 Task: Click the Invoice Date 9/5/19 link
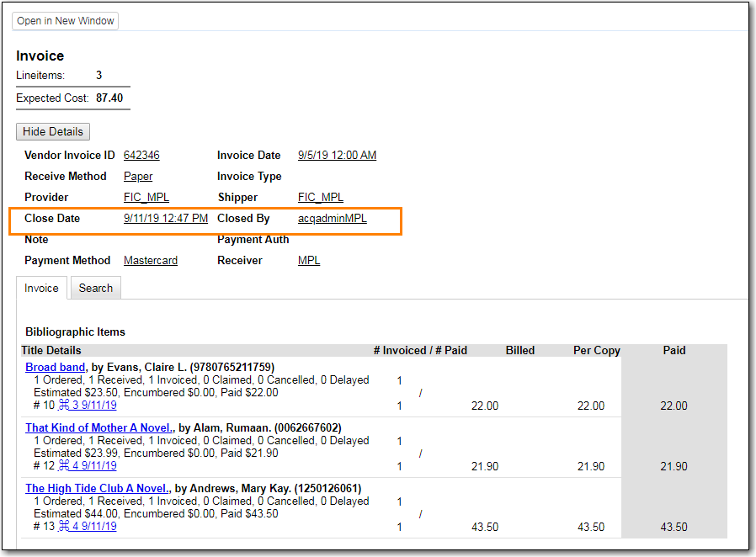(338, 155)
